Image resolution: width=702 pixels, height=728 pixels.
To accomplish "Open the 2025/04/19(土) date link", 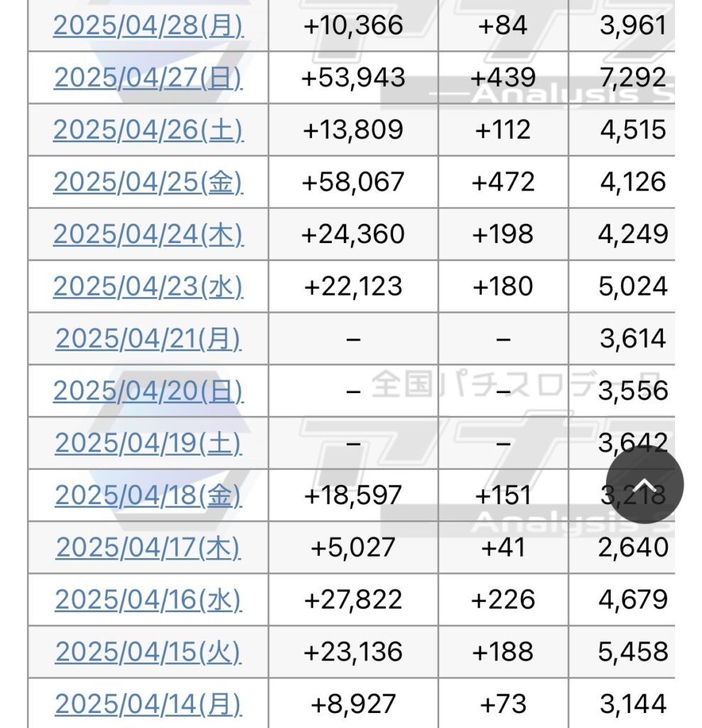I will 148,443.
